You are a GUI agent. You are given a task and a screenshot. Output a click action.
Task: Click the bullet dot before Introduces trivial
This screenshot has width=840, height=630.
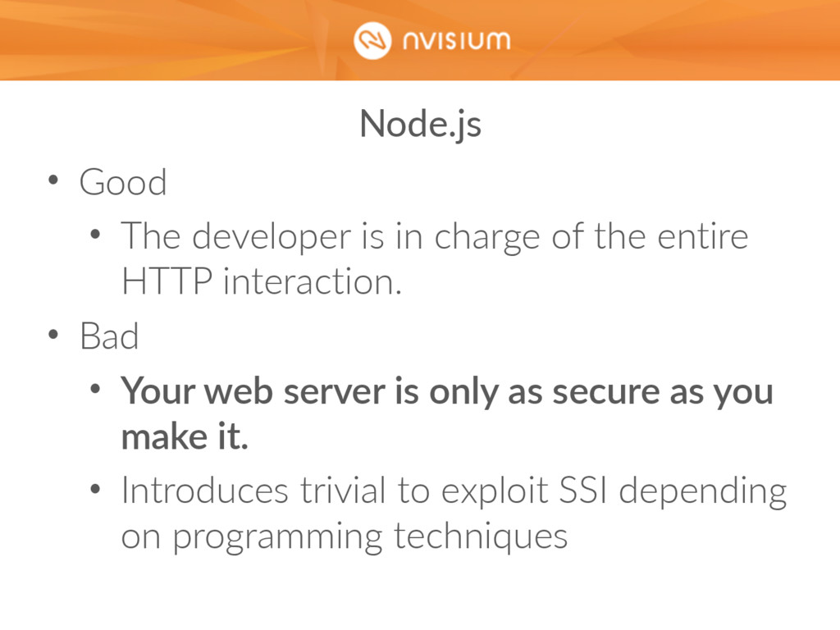[95, 489]
